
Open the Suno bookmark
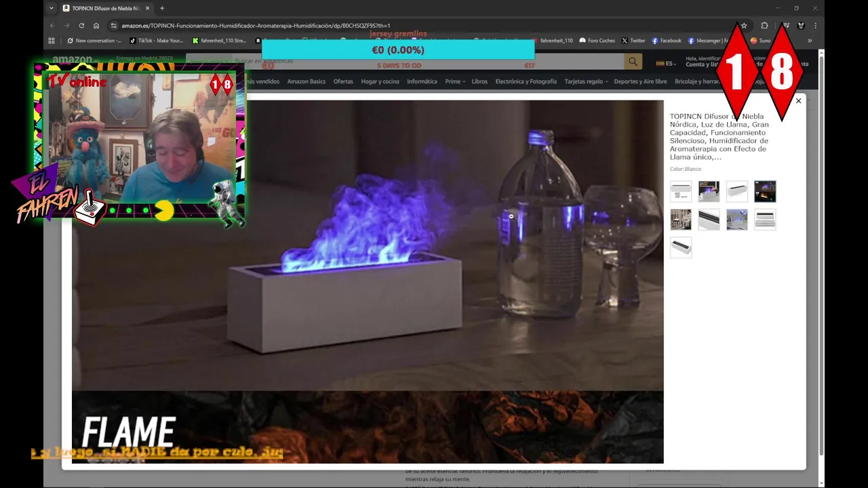[760, 41]
